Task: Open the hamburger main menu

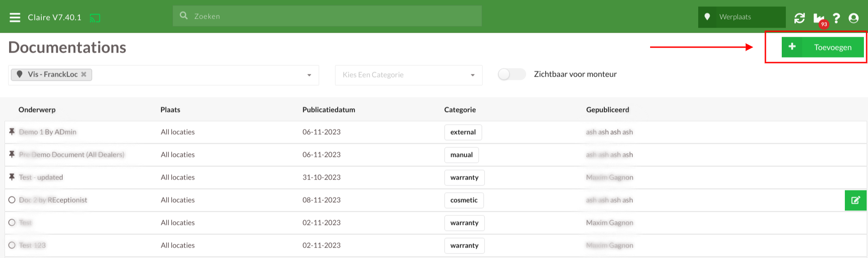Action: click(x=15, y=17)
